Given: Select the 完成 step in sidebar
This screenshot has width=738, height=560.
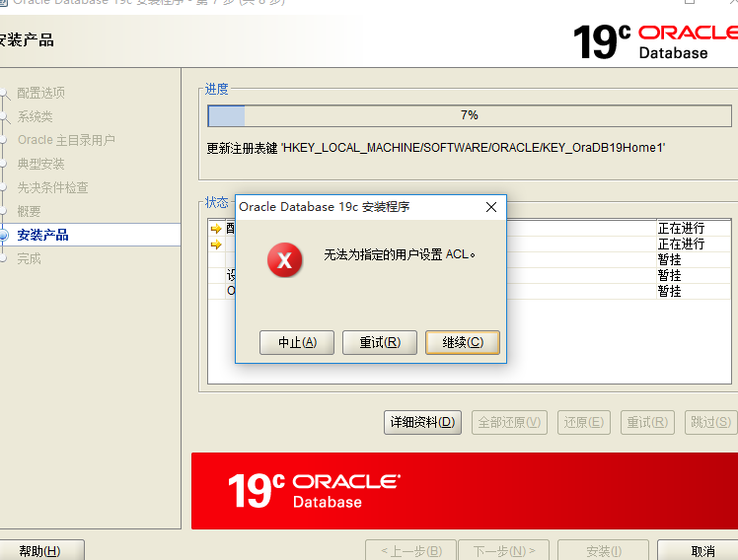Looking at the screenshot, I should click(29, 258).
